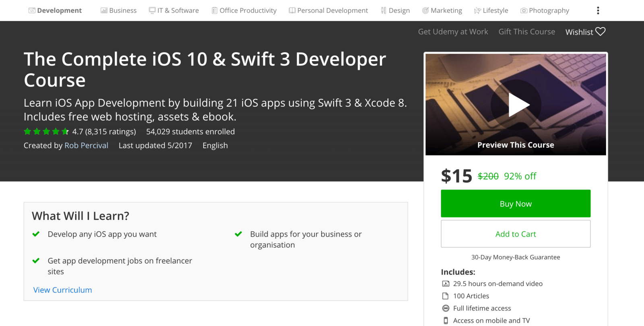The height and width of the screenshot is (326, 644).
Task: Open the IT & Software category
Action: pos(173,10)
